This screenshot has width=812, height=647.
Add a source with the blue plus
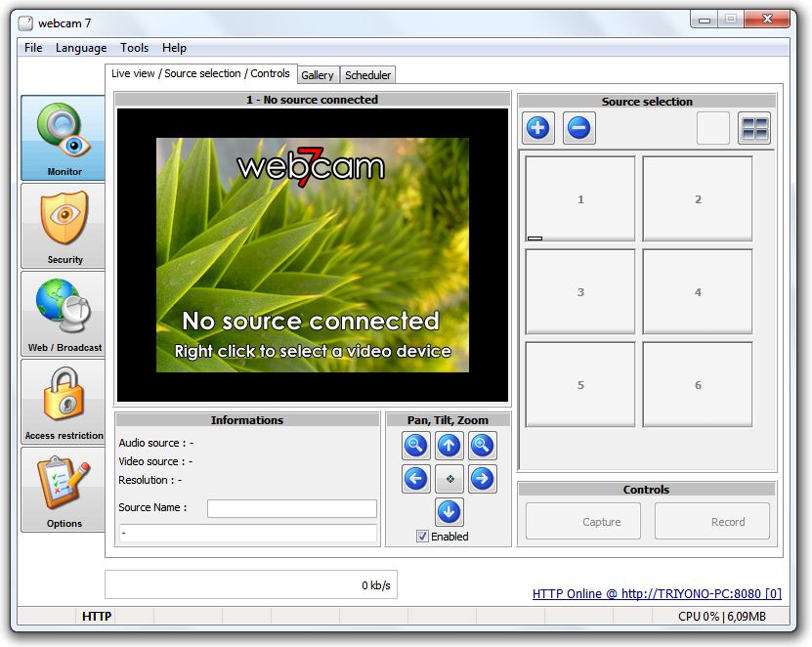(x=538, y=128)
